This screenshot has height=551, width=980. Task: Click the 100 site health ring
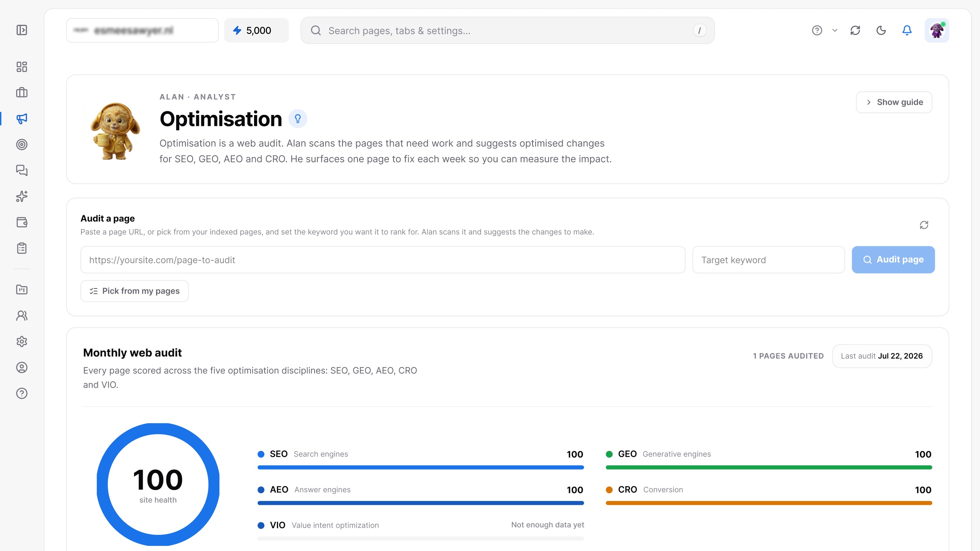158,484
